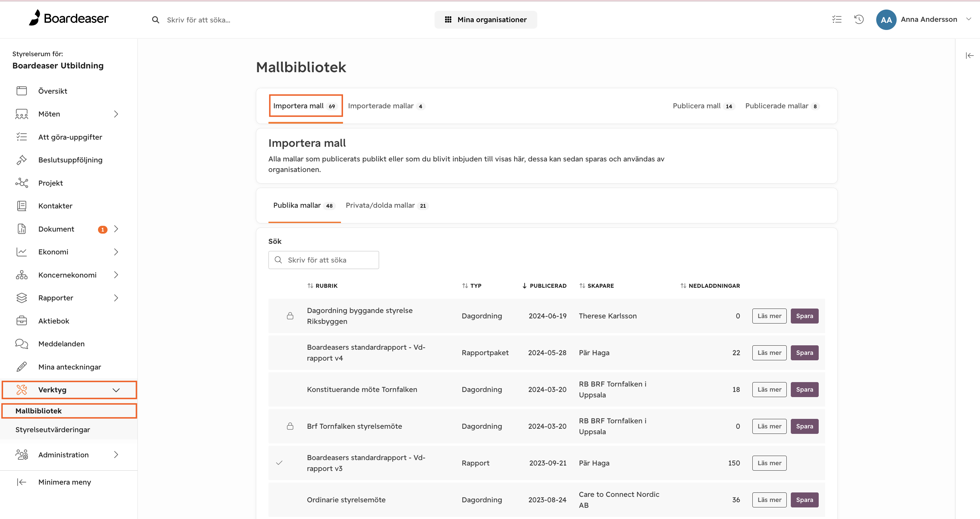
Task: Switch to Privata/dolda mallar tab
Action: pyautogui.click(x=387, y=205)
